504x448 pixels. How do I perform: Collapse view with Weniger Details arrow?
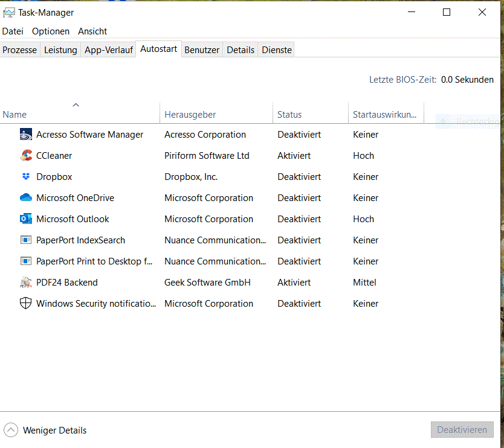click(11, 430)
